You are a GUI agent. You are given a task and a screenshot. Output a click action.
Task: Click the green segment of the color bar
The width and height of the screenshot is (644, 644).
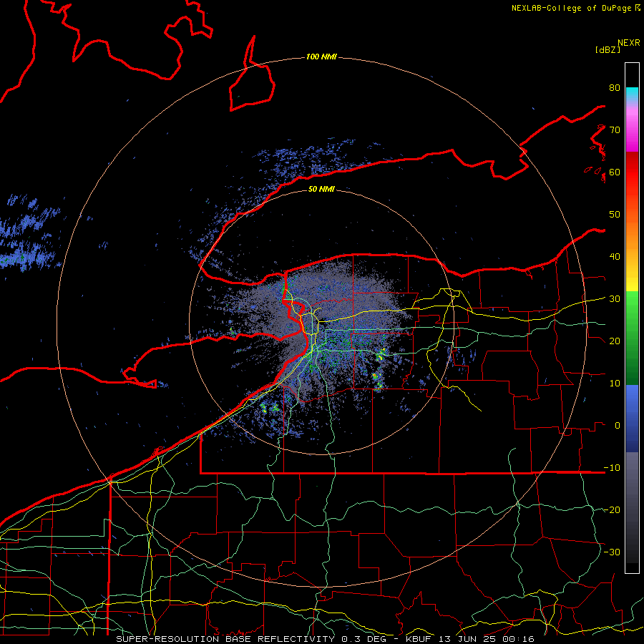point(632,338)
